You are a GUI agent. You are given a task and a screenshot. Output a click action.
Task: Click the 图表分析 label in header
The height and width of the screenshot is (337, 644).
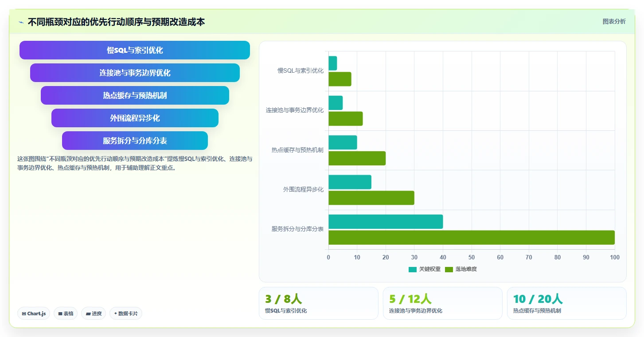(614, 21)
